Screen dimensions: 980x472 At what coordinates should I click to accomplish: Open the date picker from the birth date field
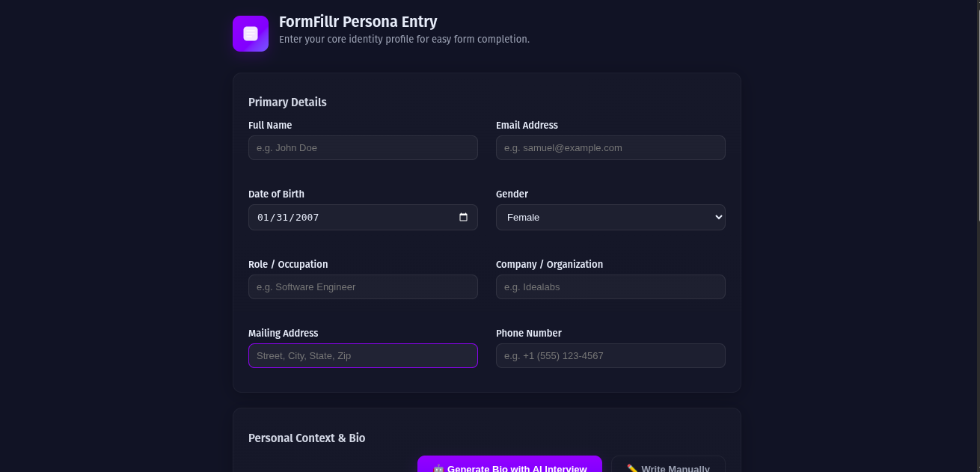click(464, 217)
